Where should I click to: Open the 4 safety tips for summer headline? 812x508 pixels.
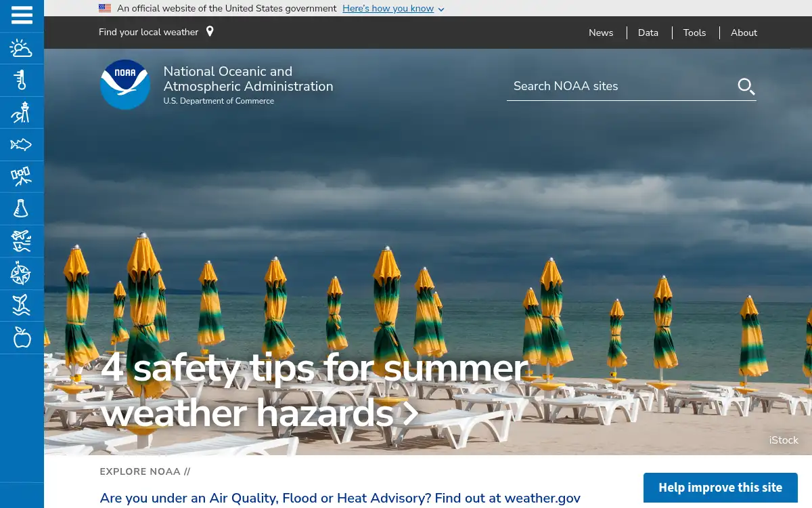pos(315,390)
